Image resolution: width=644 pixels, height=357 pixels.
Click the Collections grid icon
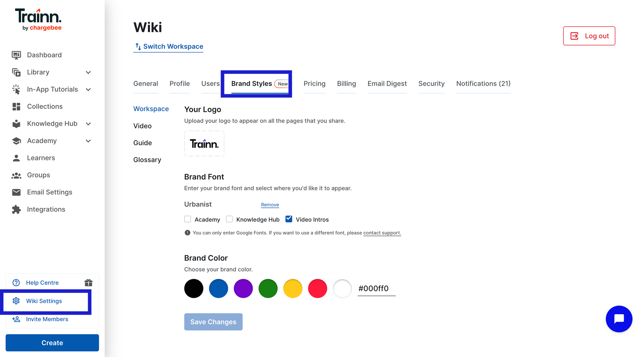coord(16,107)
